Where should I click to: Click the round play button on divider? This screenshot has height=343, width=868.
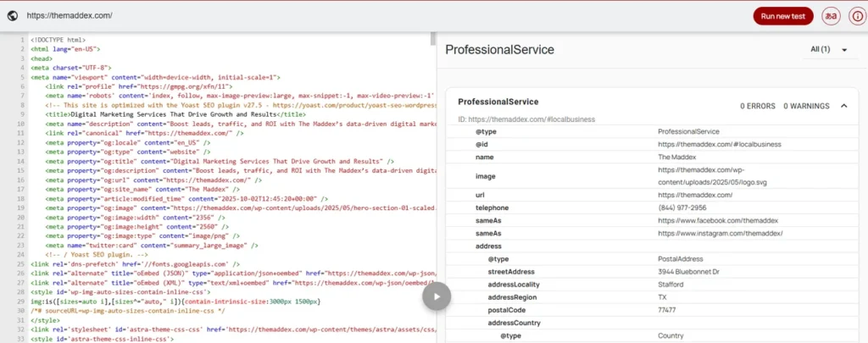[x=437, y=296]
